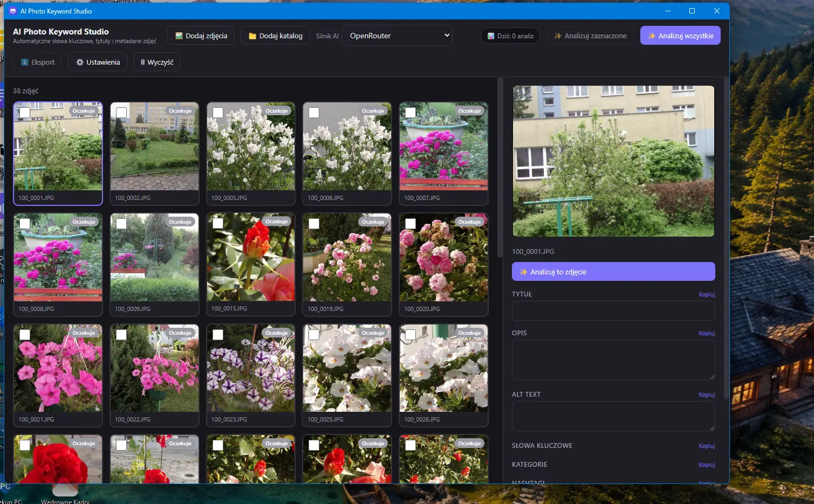Click the large preview image of 100_0001.JPG

[x=613, y=161]
